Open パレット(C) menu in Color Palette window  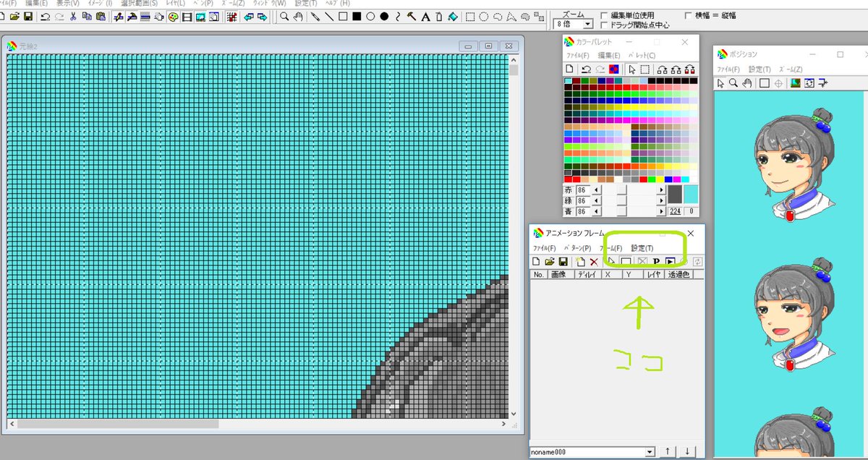click(642, 55)
